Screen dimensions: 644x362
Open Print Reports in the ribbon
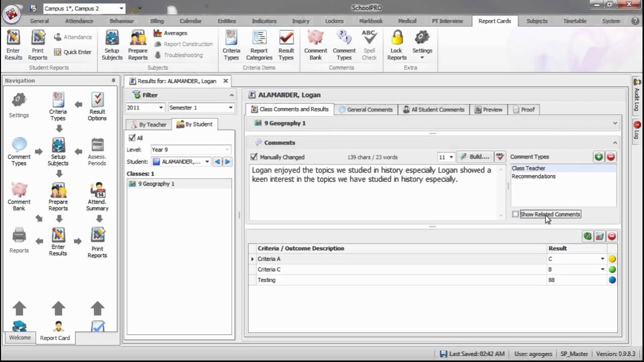pyautogui.click(x=38, y=45)
